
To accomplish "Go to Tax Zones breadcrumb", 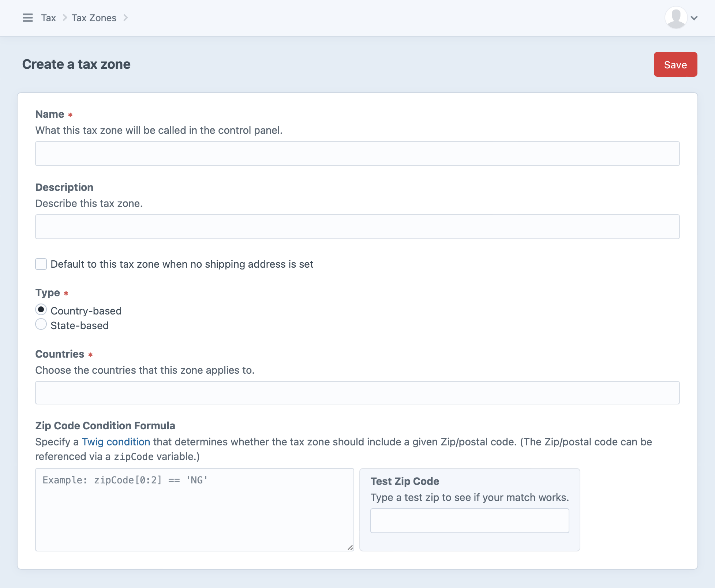I will click(x=94, y=18).
